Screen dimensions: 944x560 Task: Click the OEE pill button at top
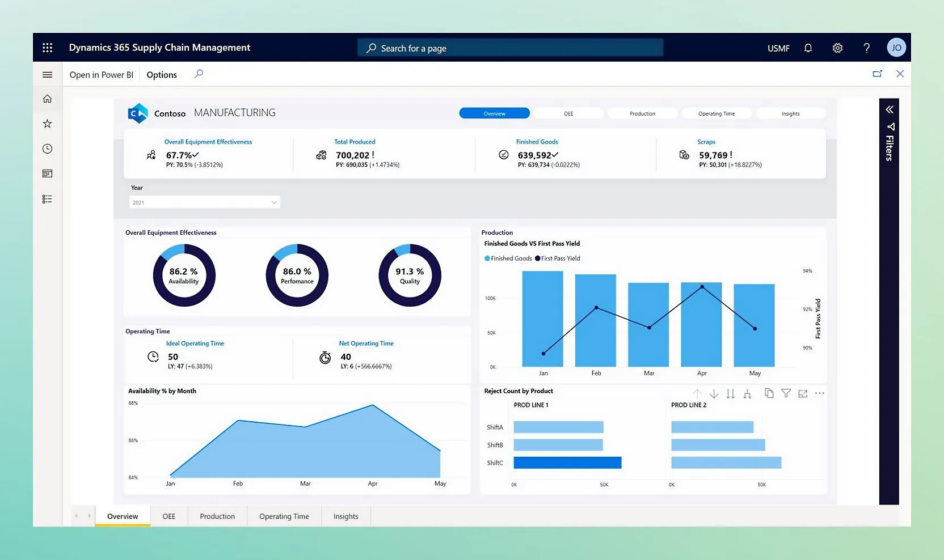click(568, 113)
